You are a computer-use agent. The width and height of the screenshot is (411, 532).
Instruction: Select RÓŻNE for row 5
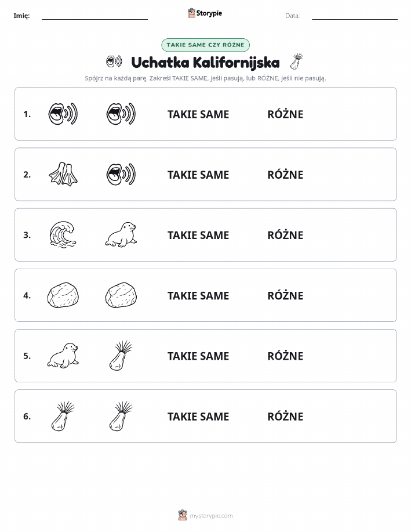[x=285, y=356]
